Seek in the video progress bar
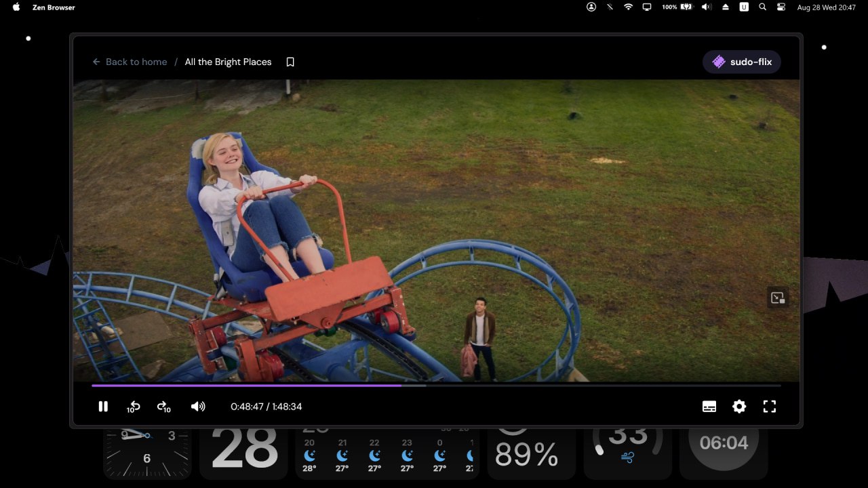Image resolution: width=868 pixels, height=488 pixels. pos(436,386)
